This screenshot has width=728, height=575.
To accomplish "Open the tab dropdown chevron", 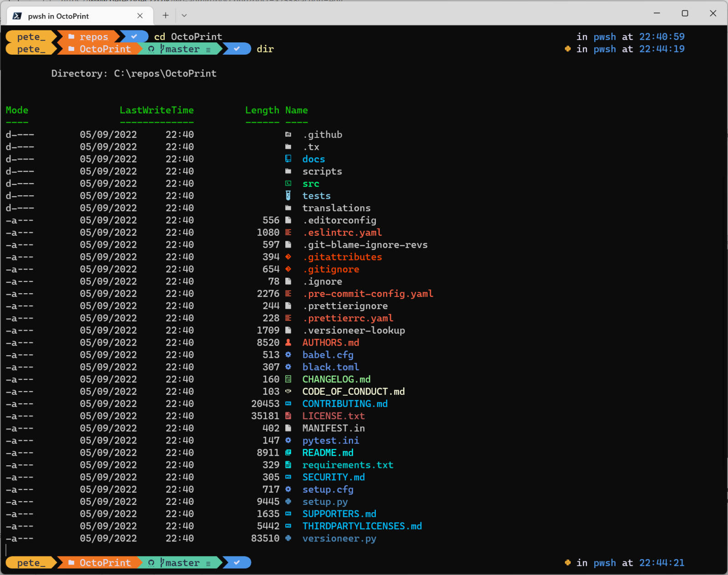I will [184, 15].
